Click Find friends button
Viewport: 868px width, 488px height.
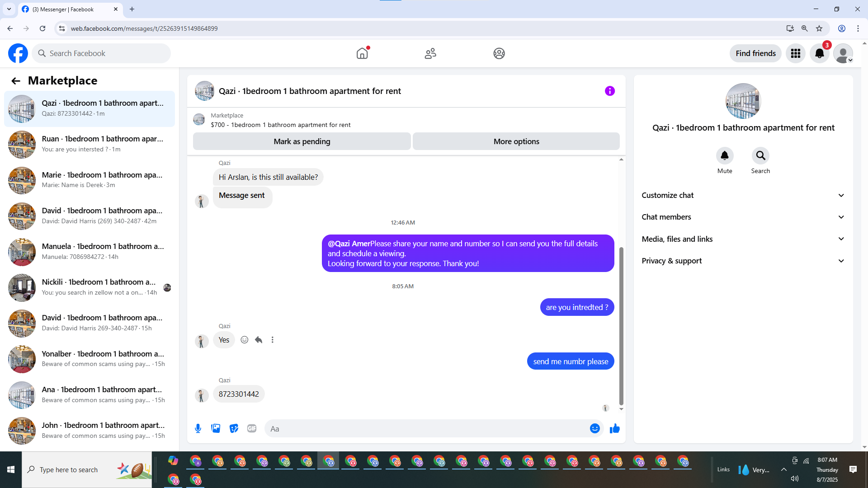755,53
